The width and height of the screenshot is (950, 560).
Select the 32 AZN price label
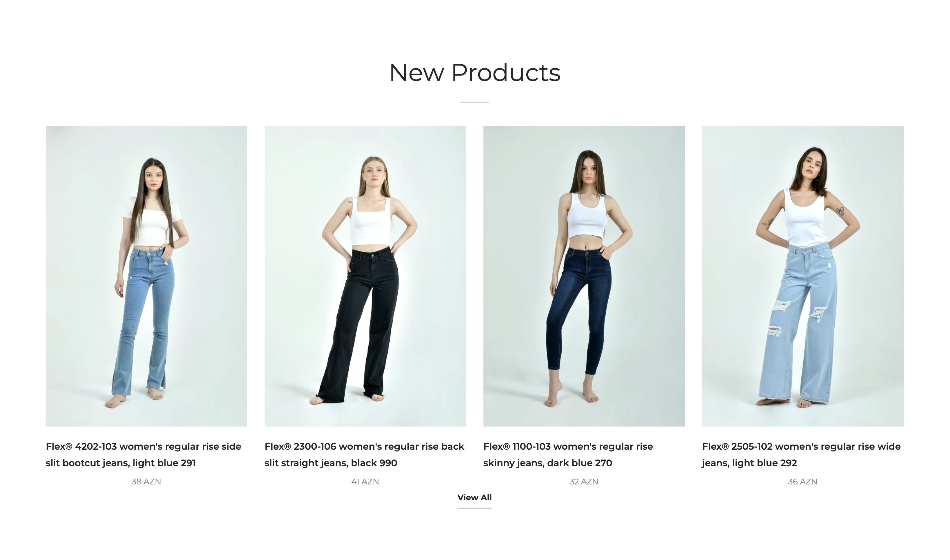point(584,482)
